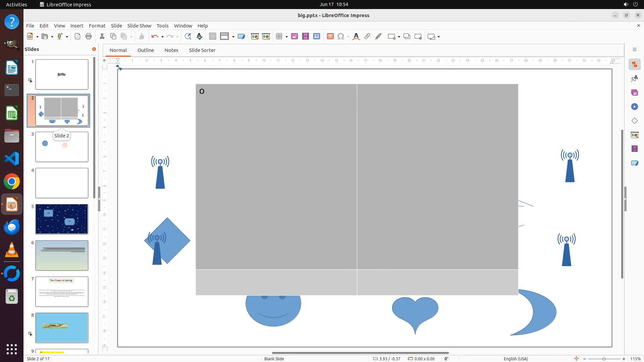Click the Insert Image icon
The width and height of the screenshot is (644, 362).
294,37
